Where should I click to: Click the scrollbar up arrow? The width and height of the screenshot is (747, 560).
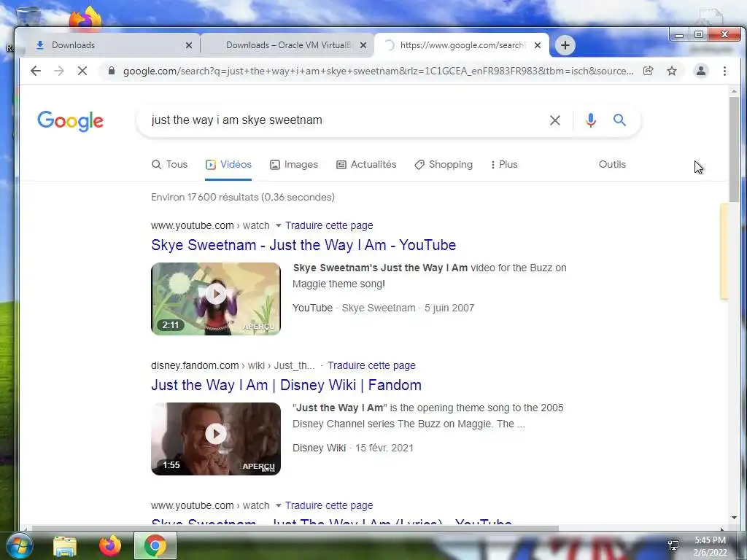[734, 91]
